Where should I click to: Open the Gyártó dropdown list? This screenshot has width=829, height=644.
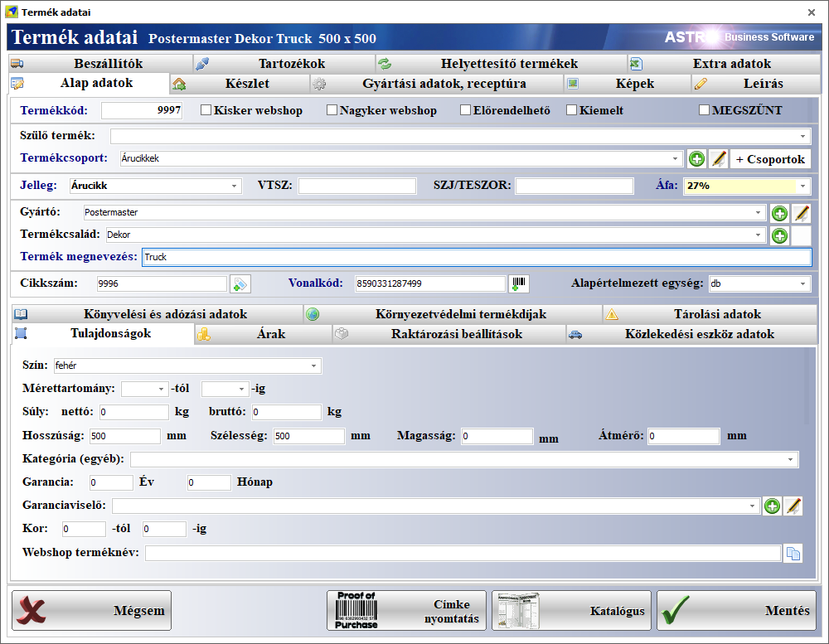tap(759, 212)
